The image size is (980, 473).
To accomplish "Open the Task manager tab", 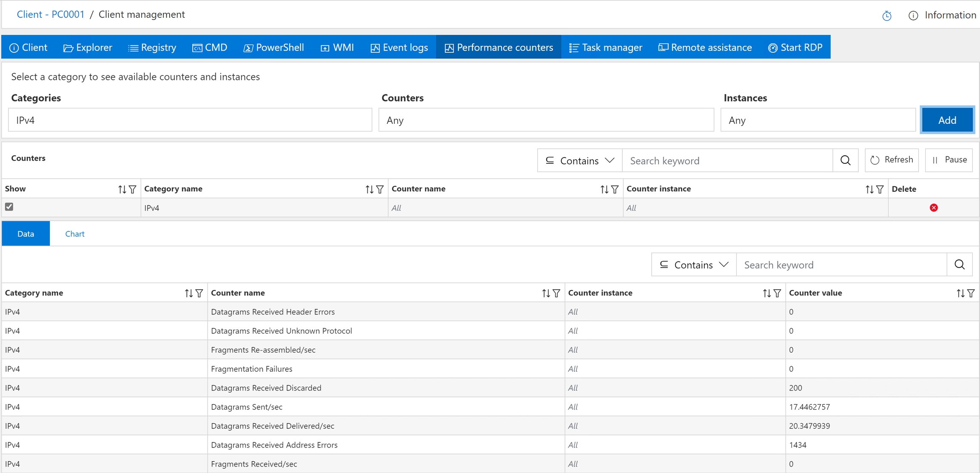I will click(606, 47).
